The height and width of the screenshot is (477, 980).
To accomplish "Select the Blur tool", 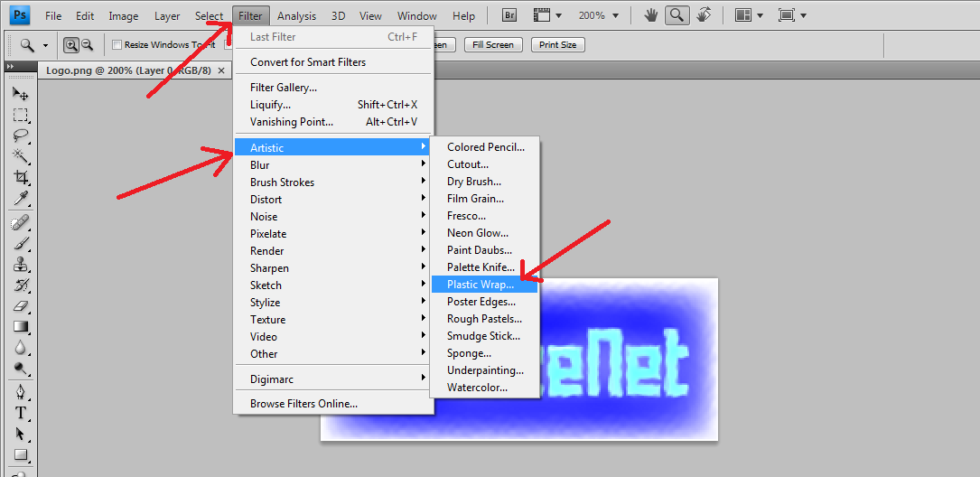I will pyautogui.click(x=21, y=347).
